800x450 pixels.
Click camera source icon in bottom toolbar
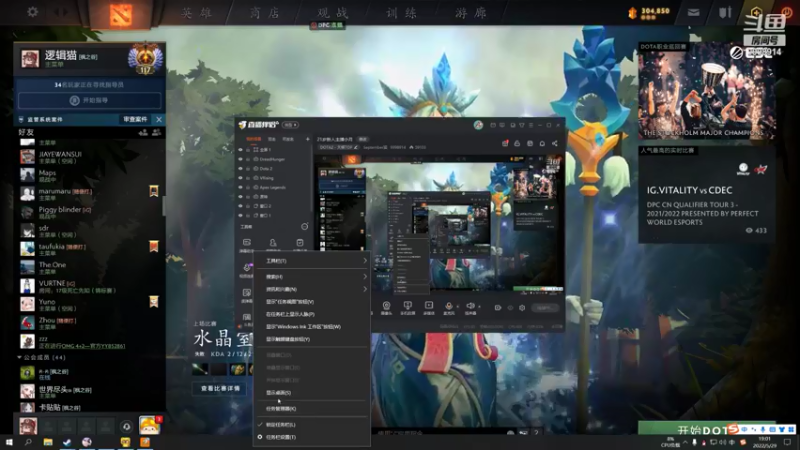pos(386,306)
